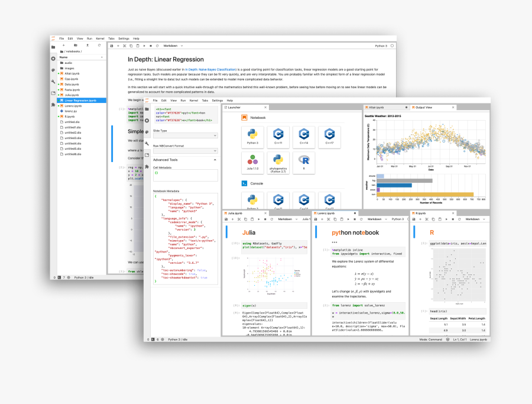Open cell type Markdown dropdown in Linear Regression notebook

[x=173, y=46]
